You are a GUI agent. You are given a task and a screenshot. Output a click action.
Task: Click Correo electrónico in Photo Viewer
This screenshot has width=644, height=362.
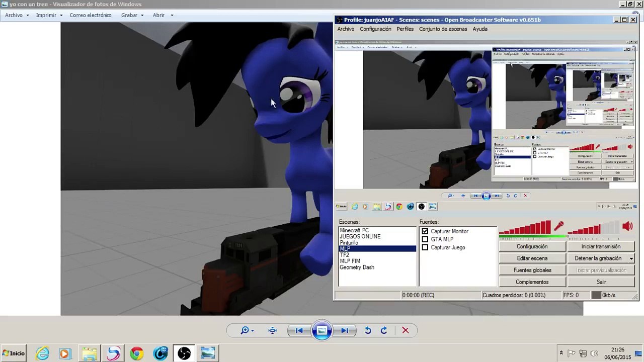click(x=91, y=15)
